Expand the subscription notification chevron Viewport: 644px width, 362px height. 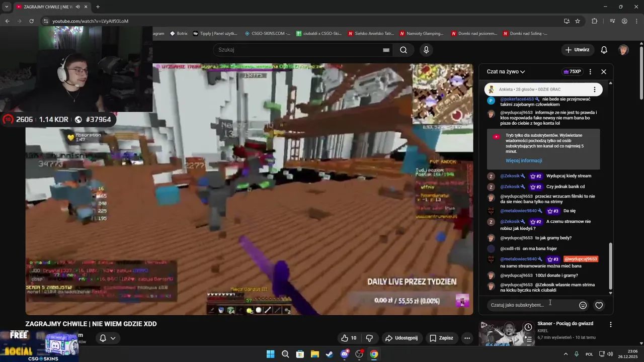click(113, 338)
